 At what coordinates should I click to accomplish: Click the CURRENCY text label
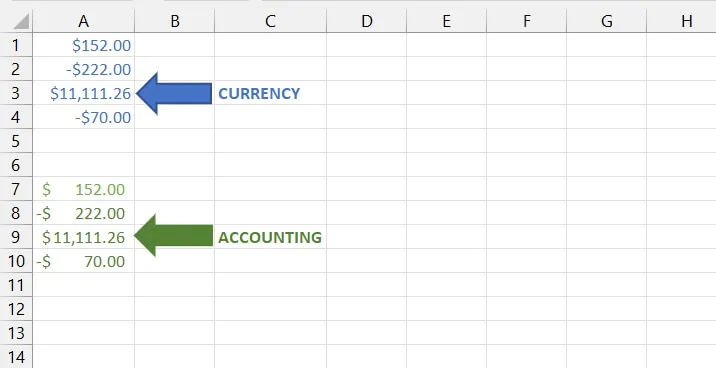point(259,94)
